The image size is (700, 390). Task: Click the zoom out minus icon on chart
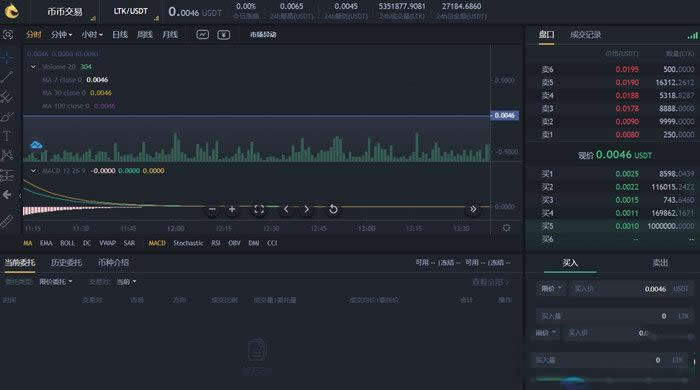click(212, 209)
